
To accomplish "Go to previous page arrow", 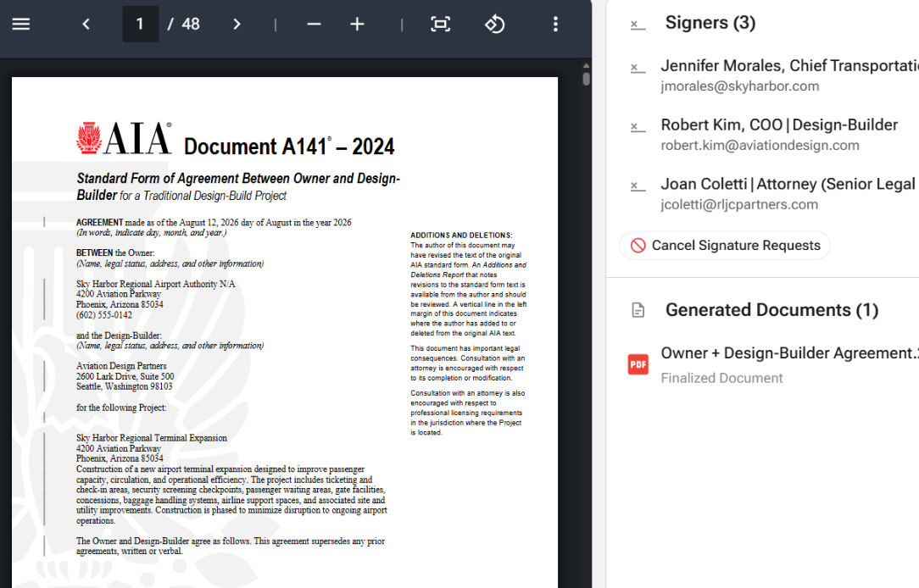I will coord(86,24).
